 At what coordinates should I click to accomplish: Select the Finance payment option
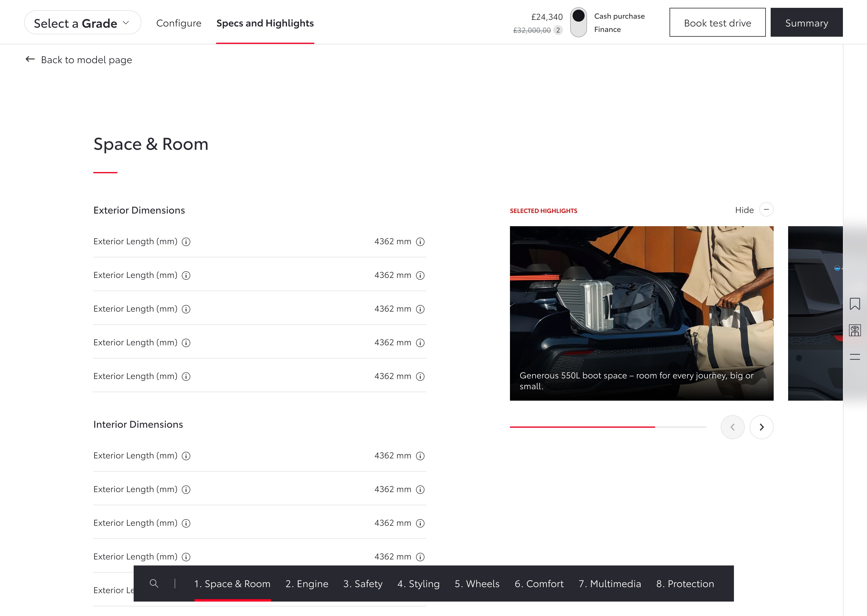(x=608, y=29)
